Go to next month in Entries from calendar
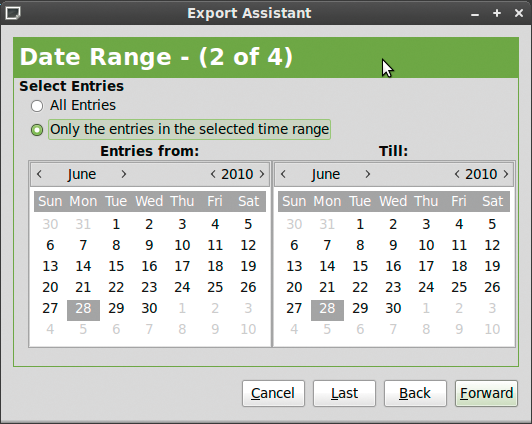The height and width of the screenshot is (424, 532). coord(124,174)
